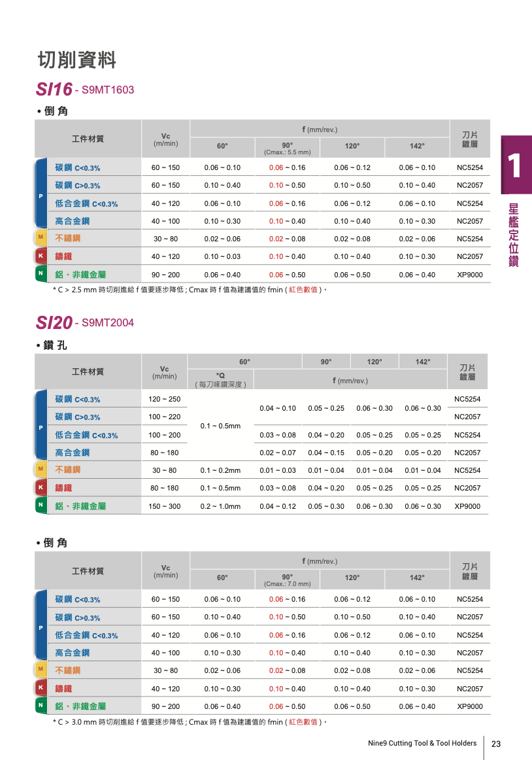Click the green N badge in the bottom table

coord(41,706)
